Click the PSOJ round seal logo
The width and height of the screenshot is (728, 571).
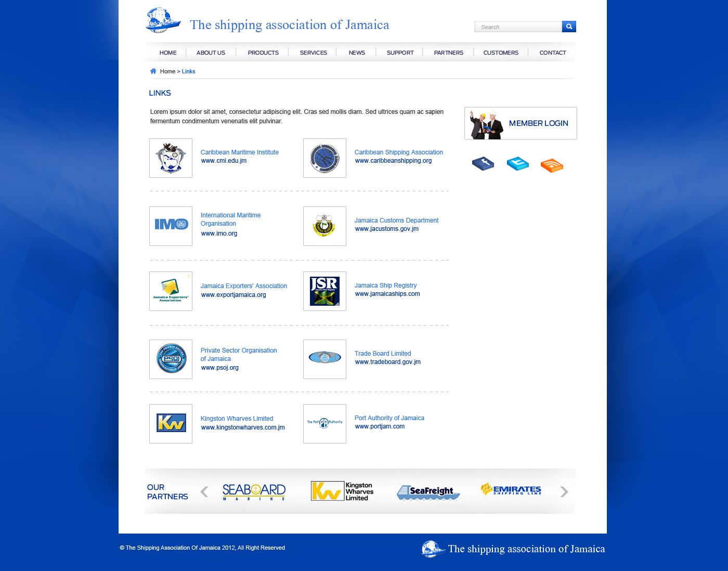pos(171,359)
